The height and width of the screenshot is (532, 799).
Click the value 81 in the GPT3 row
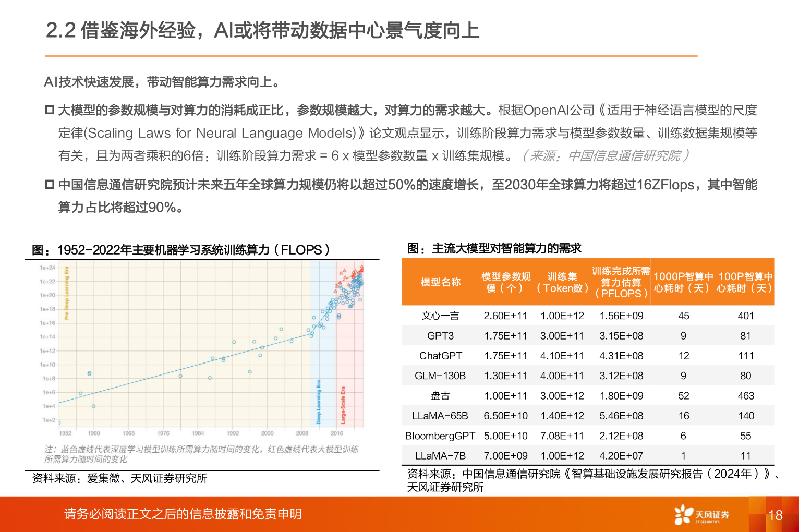coord(746,336)
